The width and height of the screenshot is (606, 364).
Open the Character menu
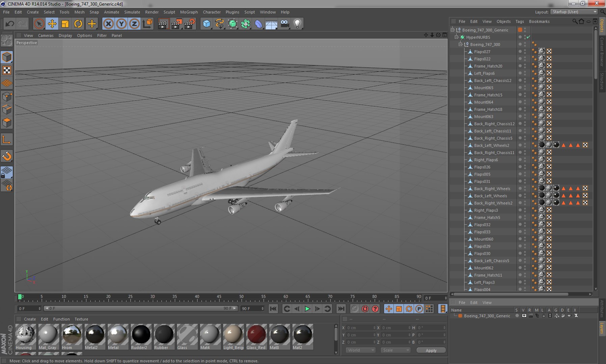212,12
